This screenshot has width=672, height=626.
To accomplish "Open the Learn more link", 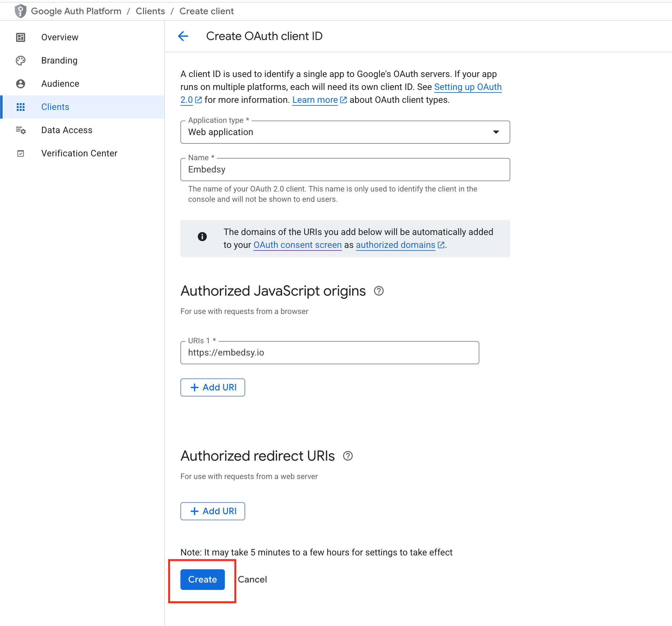I will point(315,100).
